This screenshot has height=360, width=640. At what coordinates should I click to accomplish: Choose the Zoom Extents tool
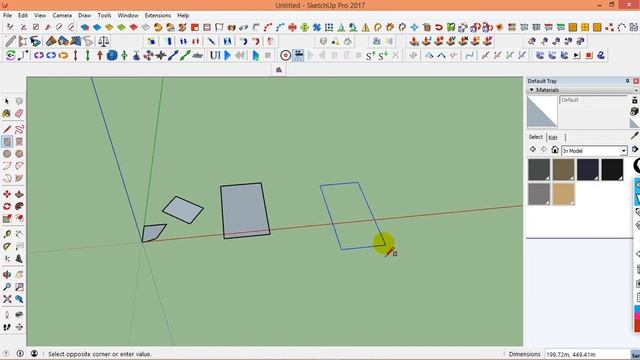pos(7,299)
